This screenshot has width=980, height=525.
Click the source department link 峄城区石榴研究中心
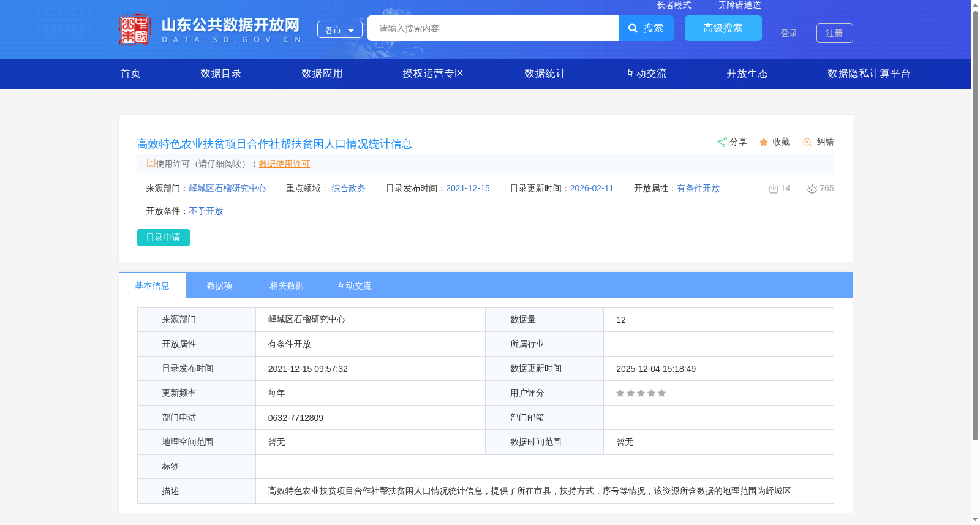(227, 189)
